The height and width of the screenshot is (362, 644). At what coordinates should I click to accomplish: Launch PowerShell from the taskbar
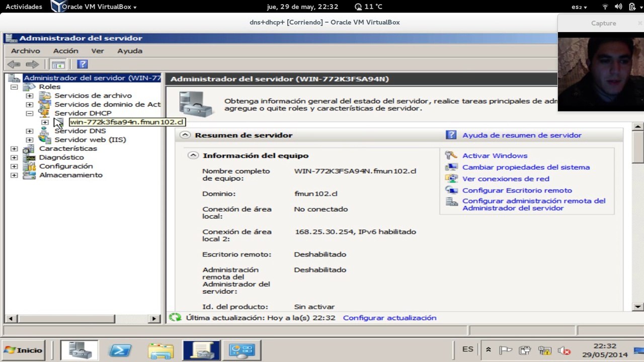click(120, 350)
